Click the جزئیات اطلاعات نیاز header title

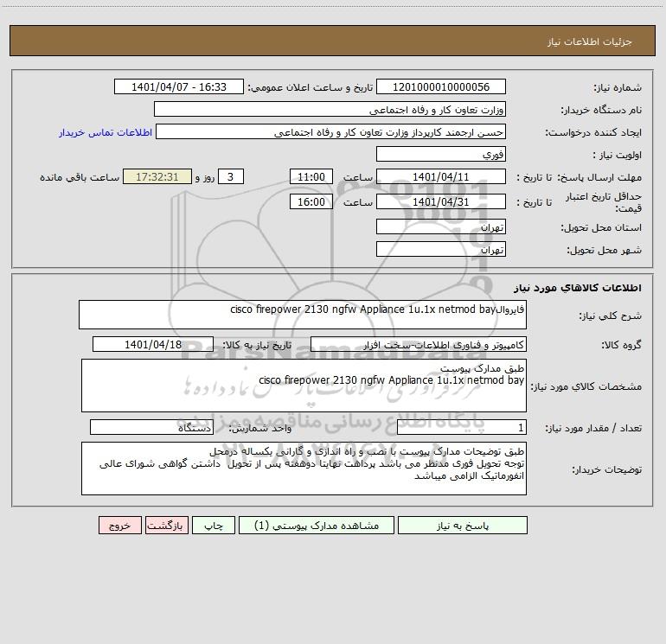590,41
